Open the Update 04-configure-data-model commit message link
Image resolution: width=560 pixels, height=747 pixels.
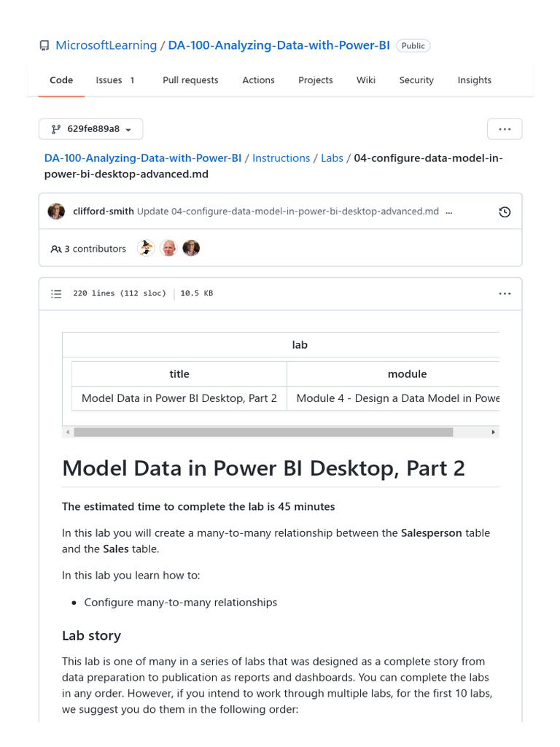tap(288, 211)
